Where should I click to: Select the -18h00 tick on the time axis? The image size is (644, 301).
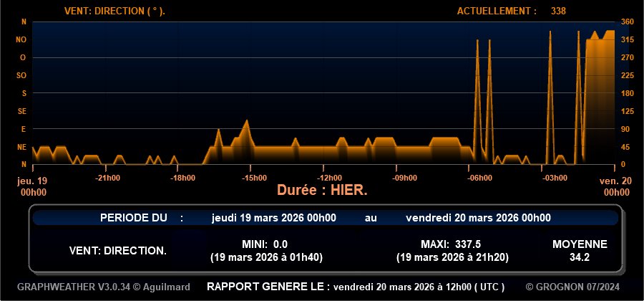click(182, 178)
